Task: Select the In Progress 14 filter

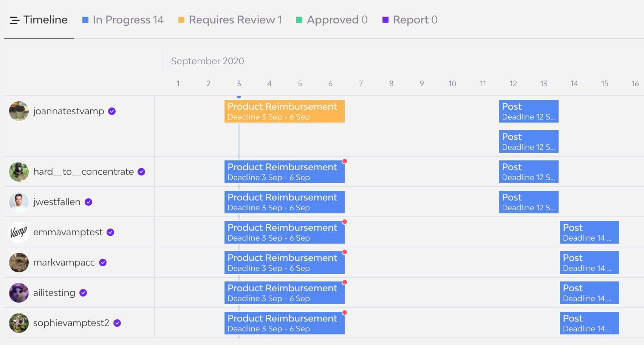Action: [x=128, y=20]
